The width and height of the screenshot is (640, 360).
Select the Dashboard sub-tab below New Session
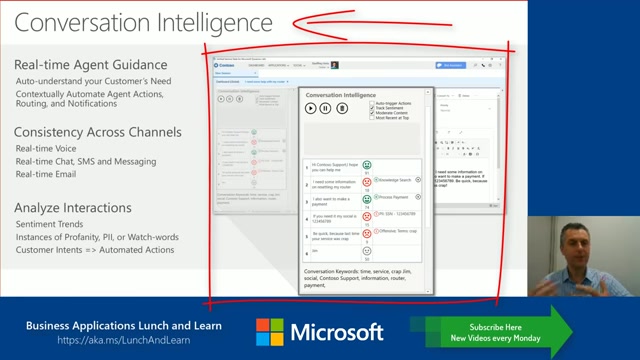(228, 82)
